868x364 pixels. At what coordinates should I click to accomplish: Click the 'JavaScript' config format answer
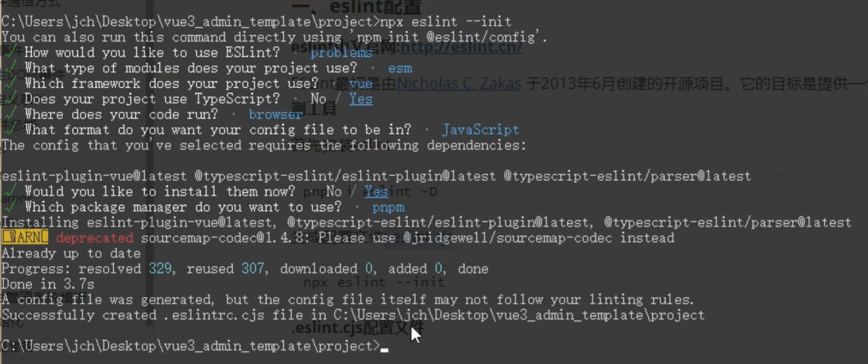click(x=480, y=130)
